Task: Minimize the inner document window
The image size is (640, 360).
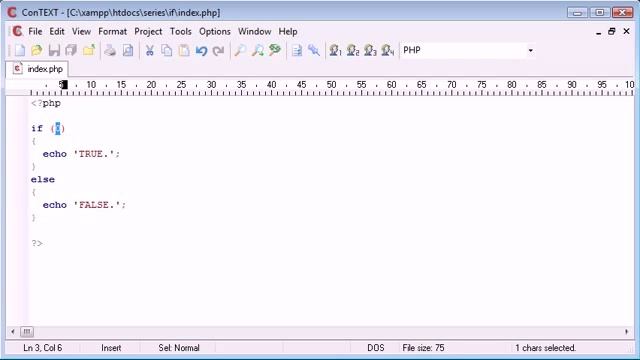Action: click(598, 32)
